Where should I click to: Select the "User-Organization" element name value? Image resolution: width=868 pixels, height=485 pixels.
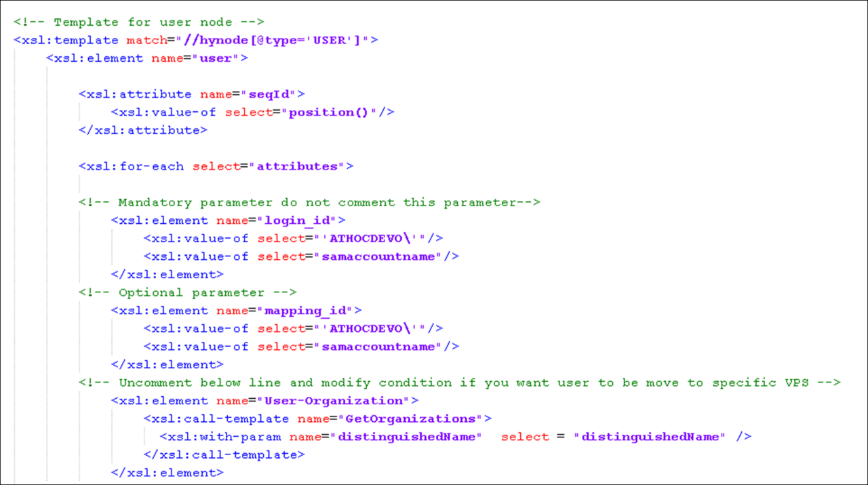click(x=334, y=401)
